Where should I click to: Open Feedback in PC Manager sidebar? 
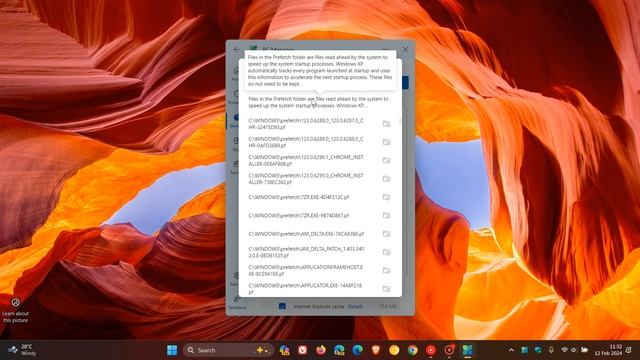(237, 302)
